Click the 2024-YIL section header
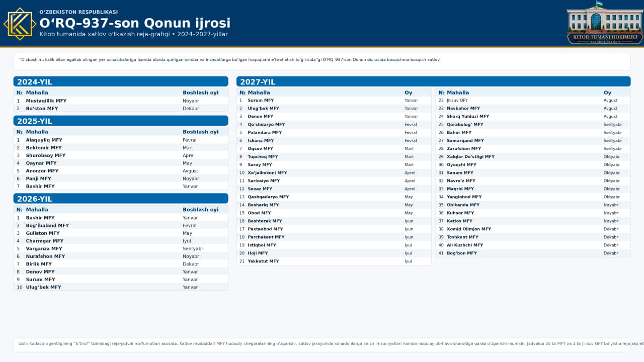Screen dimensions: 644x362 click(x=121, y=82)
